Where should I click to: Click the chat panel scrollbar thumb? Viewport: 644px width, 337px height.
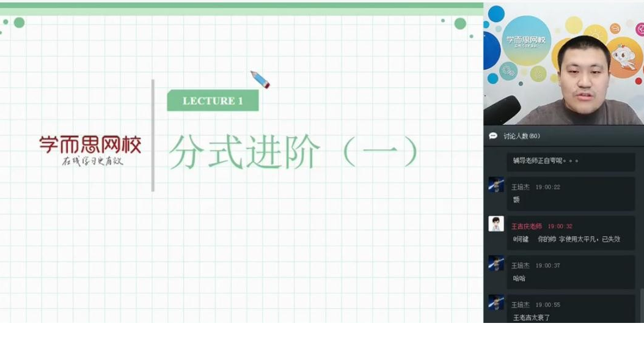click(642, 306)
